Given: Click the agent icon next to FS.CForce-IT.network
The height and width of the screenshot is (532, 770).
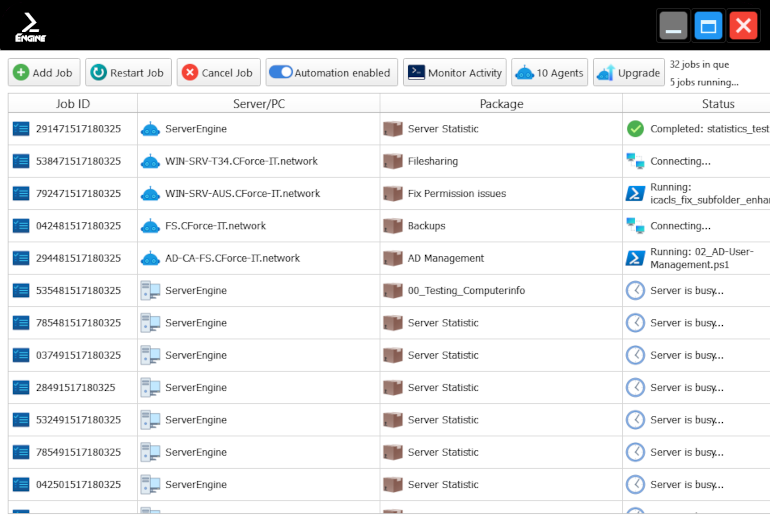Looking at the screenshot, I should [150, 226].
